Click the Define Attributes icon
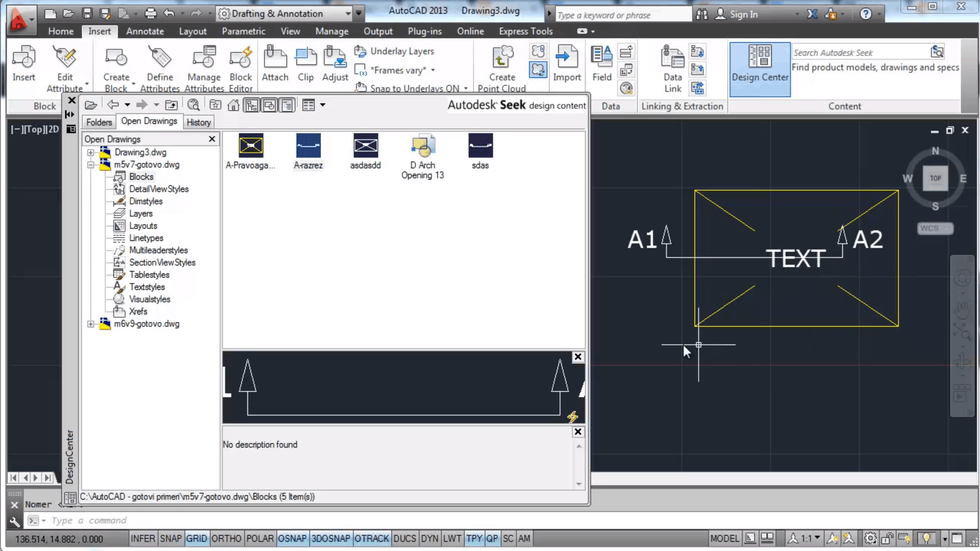 [160, 69]
